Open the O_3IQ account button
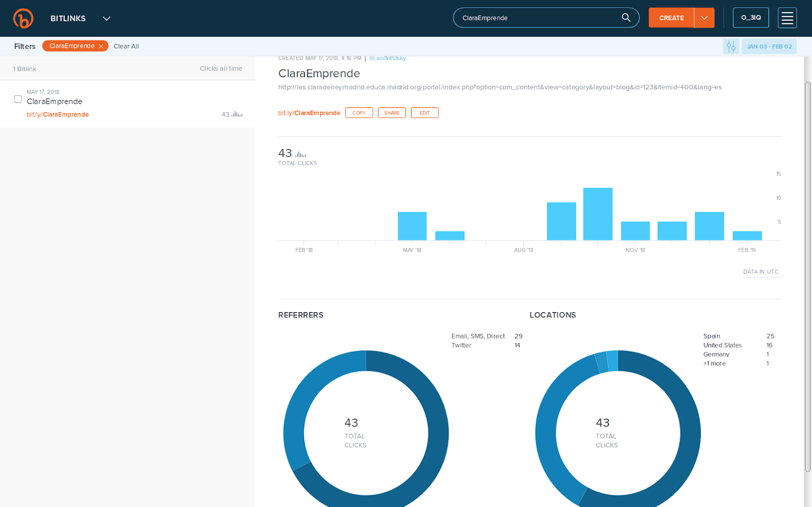Viewport: 812px width, 507px height. [x=751, y=18]
